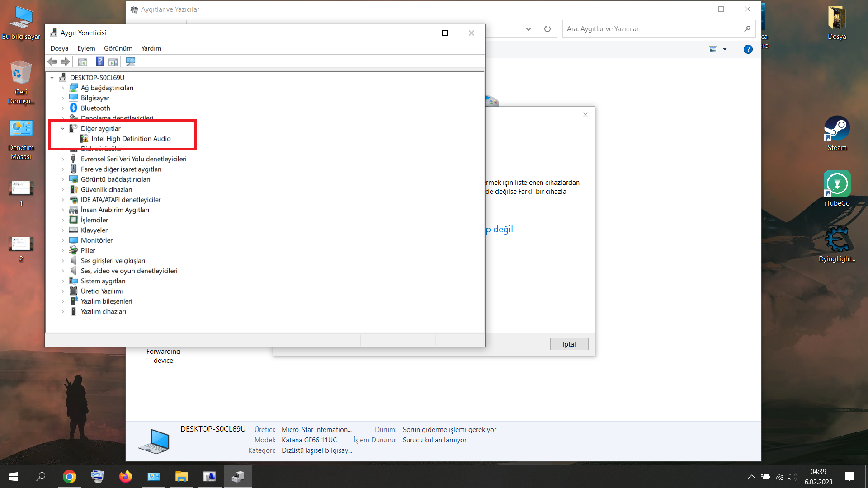
Task: Click the Forward arrow in Device Manager toolbar
Action: pyautogui.click(x=65, y=61)
